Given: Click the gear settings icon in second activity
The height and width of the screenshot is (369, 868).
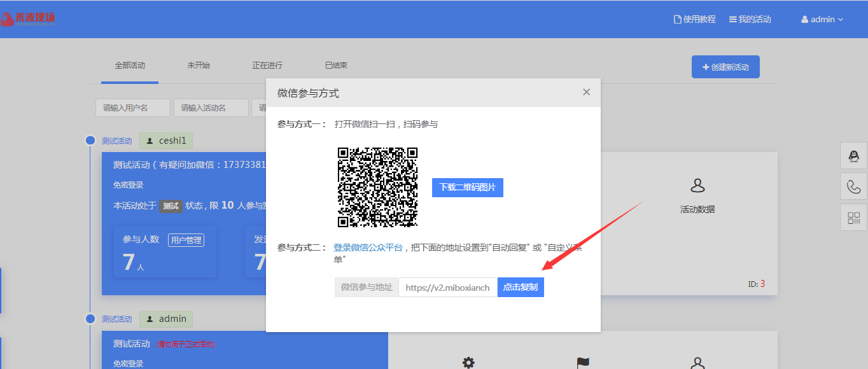Looking at the screenshot, I should [x=468, y=363].
